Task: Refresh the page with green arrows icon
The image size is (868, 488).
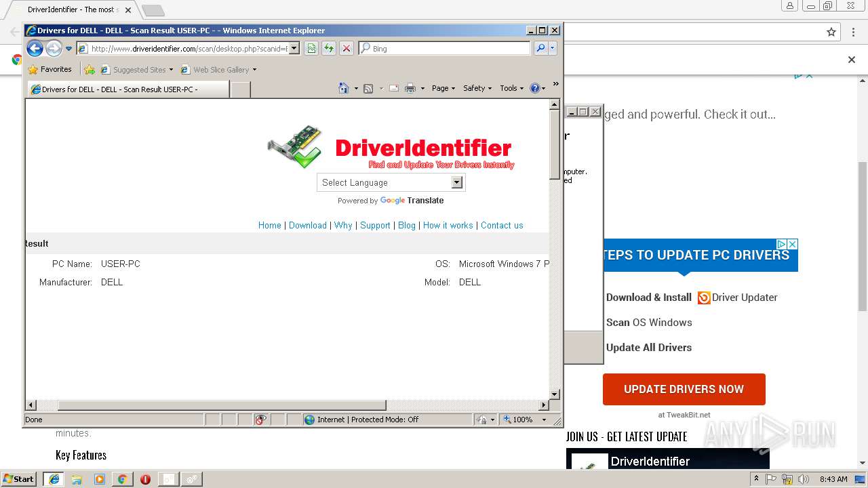Action: point(329,48)
